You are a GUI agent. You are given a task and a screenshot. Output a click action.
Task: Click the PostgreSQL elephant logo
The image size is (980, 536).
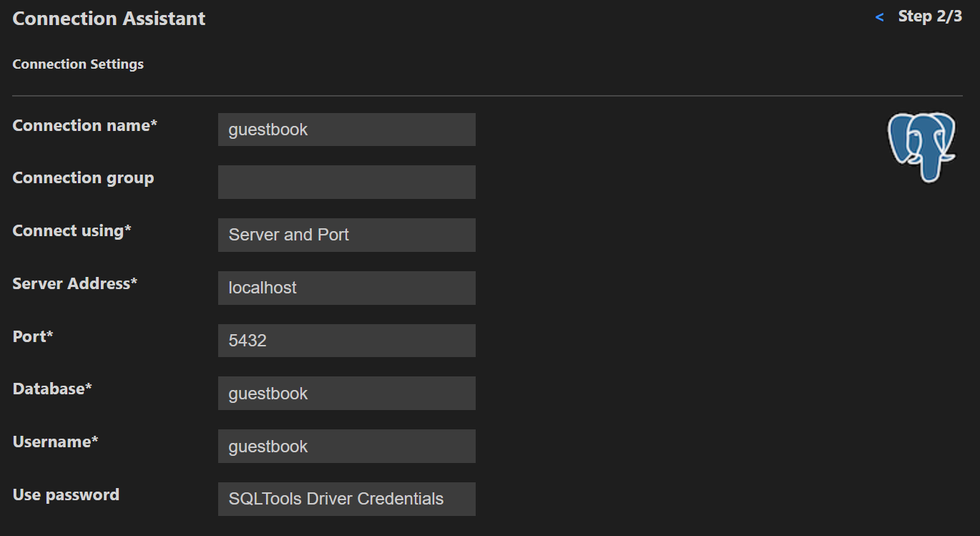coord(921,147)
